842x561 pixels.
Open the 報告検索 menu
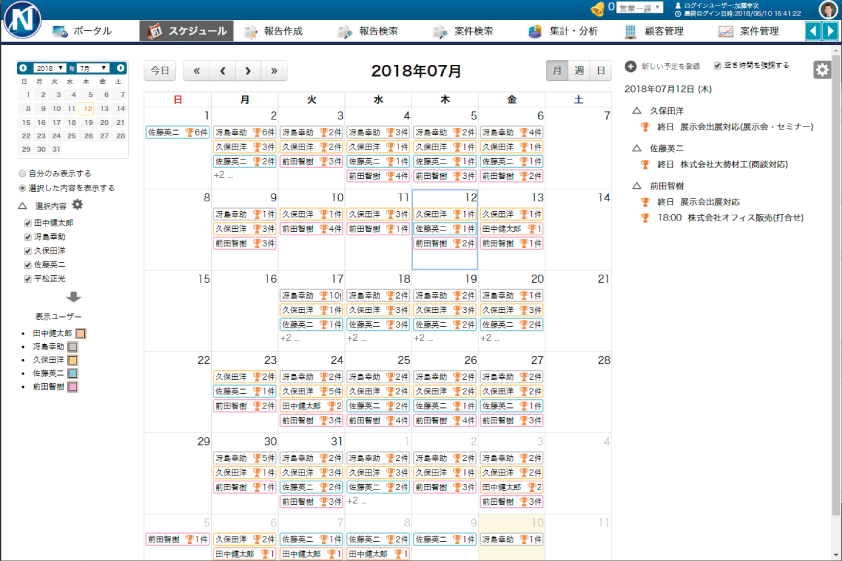click(x=368, y=31)
